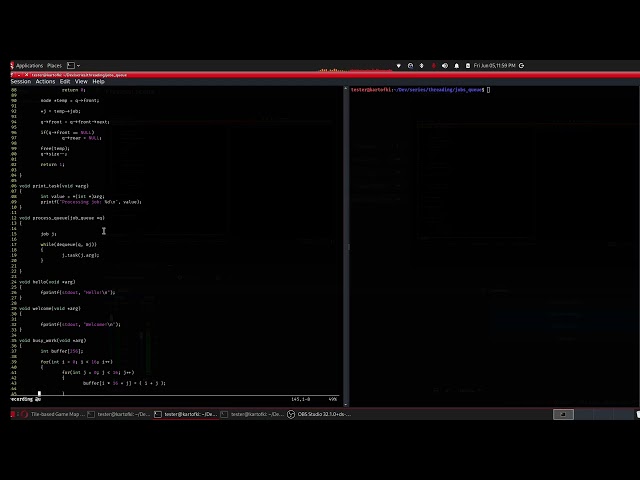Click the 'void welcome(void *arg)' line
The width and height of the screenshot is (640, 480).
click(50, 308)
